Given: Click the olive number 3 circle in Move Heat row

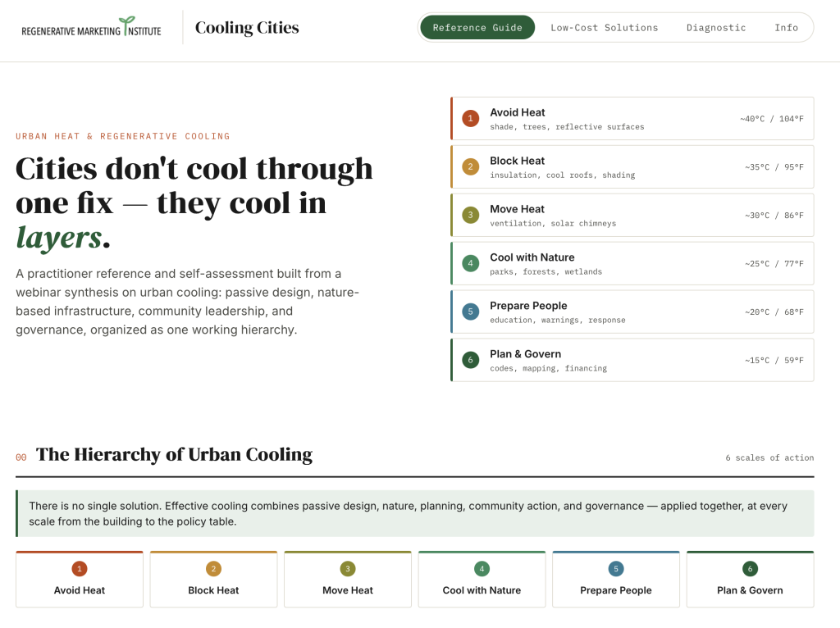Looking at the screenshot, I should (x=470, y=215).
